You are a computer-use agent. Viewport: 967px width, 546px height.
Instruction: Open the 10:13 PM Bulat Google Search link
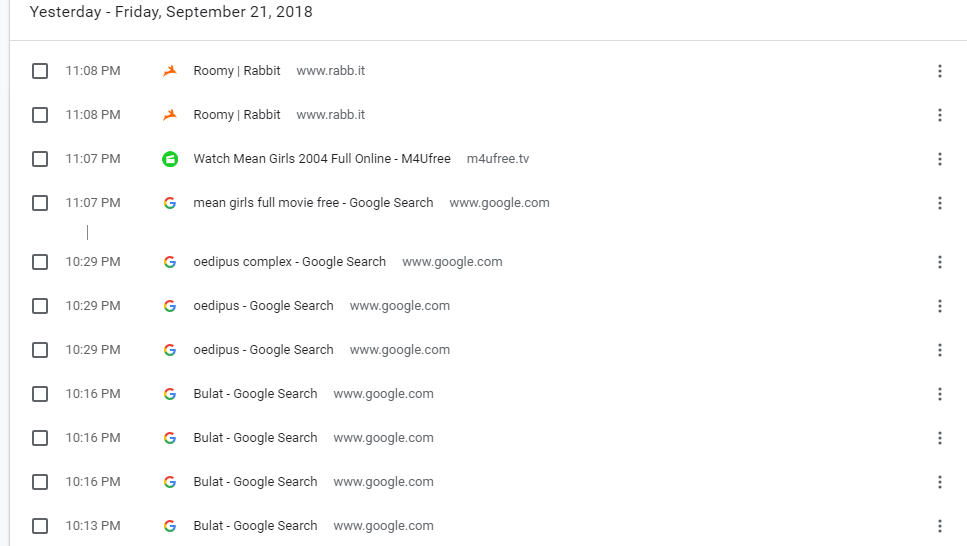click(255, 526)
